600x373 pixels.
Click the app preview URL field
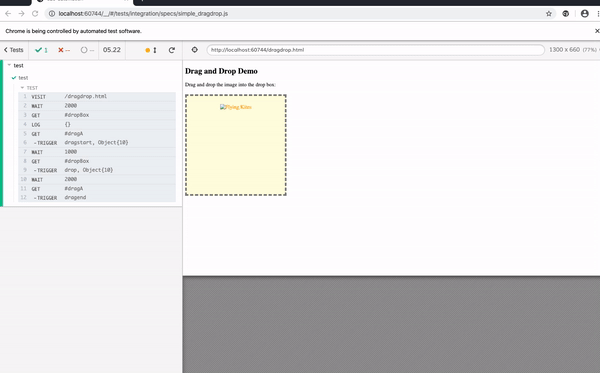click(375, 50)
